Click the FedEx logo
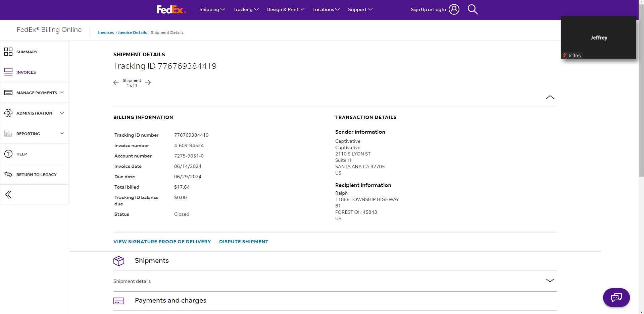The width and height of the screenshot is (644, 314). pyautogui.click(x=171, y=9)
